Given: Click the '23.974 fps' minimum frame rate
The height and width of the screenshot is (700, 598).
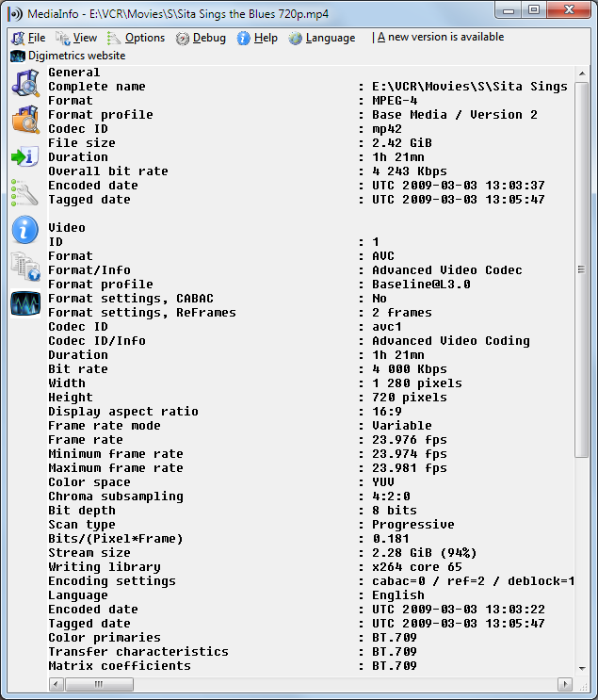Looking at the screenshot, I should (x=410, y=454).
